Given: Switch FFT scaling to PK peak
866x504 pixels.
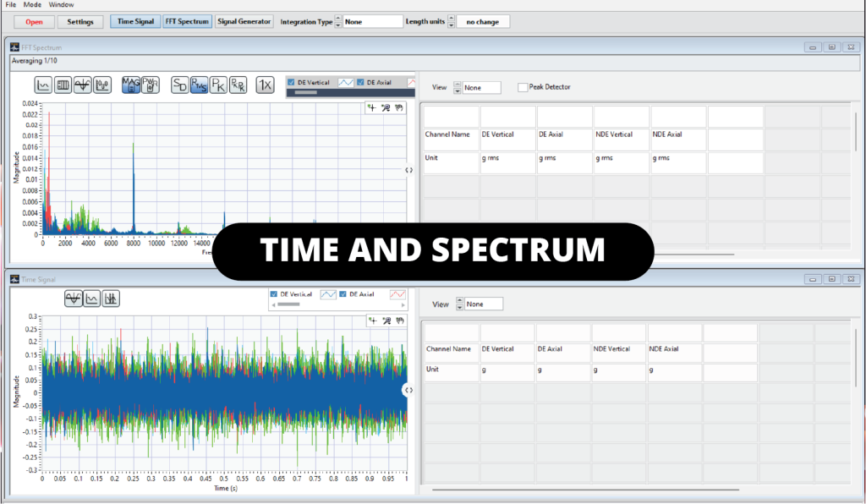Looking at the screenshot, I should pyautogui.click(x=218, y=85).
